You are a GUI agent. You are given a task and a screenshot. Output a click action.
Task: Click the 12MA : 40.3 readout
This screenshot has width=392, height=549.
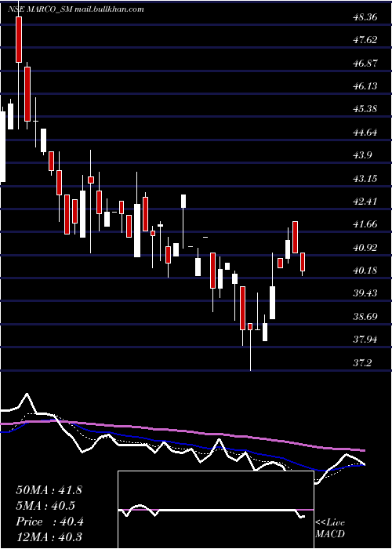(49, 536)
